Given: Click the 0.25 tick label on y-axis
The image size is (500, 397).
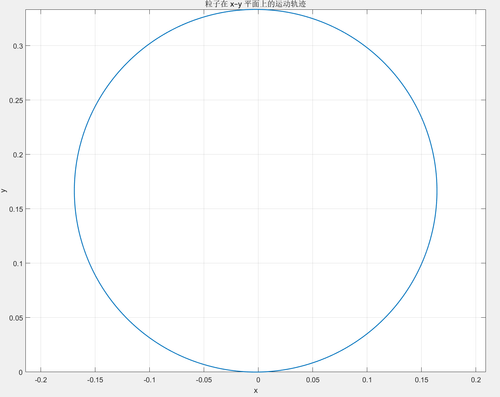Looking at the screenshot, I should tap(16, 100).
